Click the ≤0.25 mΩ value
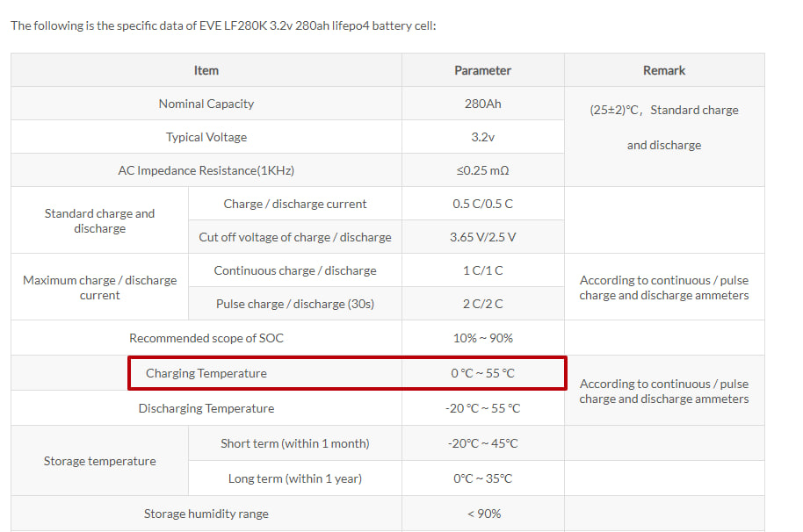The height and width of the screenshot is (532, 803). point(483,169)
